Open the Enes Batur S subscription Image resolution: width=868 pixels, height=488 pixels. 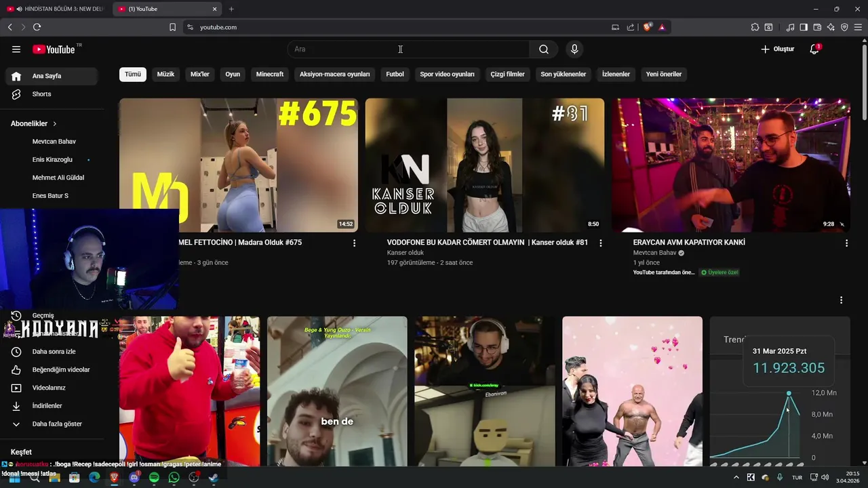[50, 196]
